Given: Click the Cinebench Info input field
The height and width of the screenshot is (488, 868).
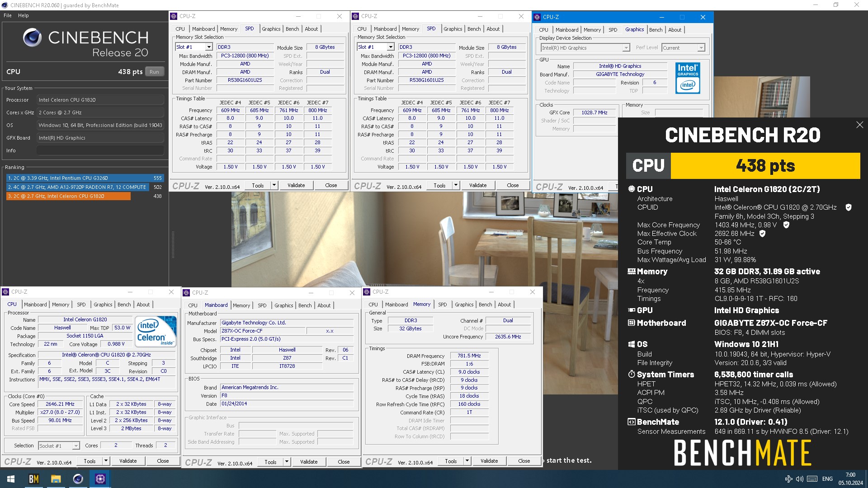Looking at the screenshot, I should [x=100, y=150].
